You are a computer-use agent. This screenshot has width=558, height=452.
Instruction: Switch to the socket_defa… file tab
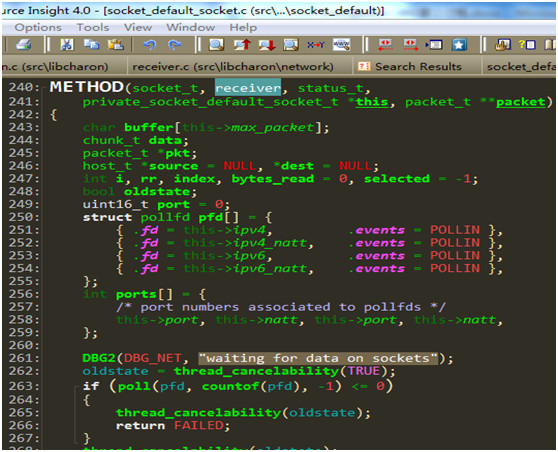520,67
